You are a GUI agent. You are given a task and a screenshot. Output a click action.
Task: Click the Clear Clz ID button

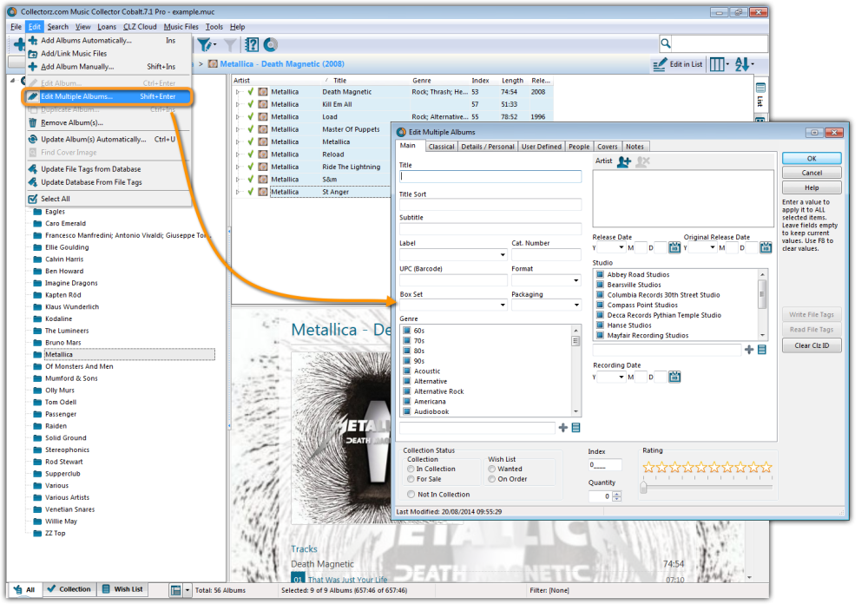point(812,346)
